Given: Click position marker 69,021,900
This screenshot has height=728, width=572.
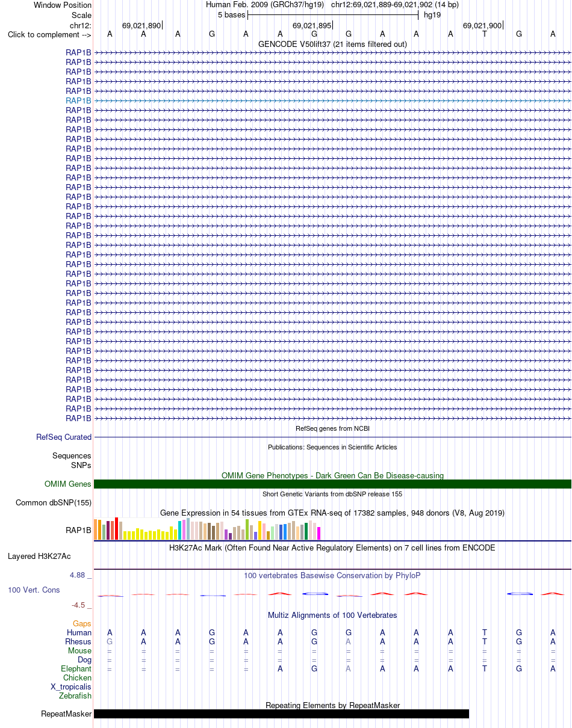Looking at the screenshot, I should [x=482, y=25].
